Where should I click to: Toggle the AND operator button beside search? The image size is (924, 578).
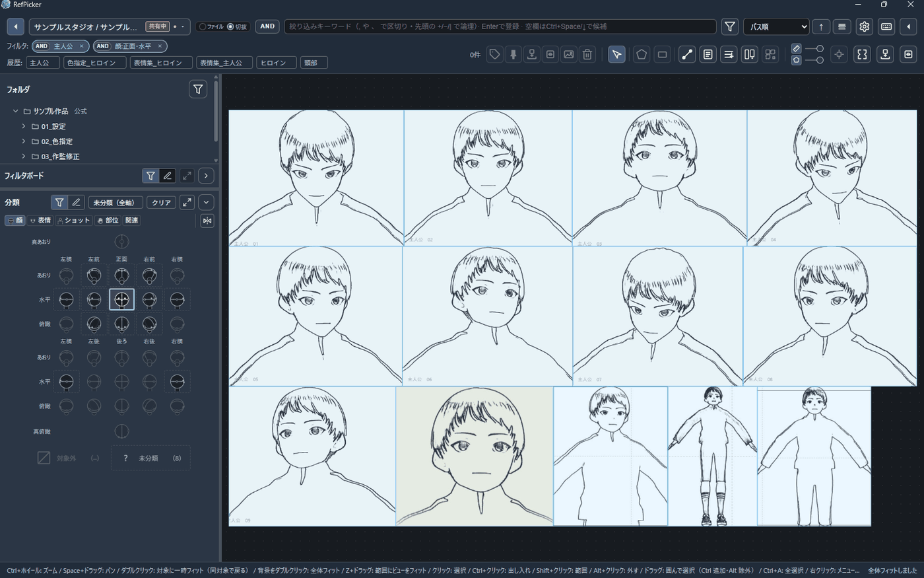(x=267, y=26)
